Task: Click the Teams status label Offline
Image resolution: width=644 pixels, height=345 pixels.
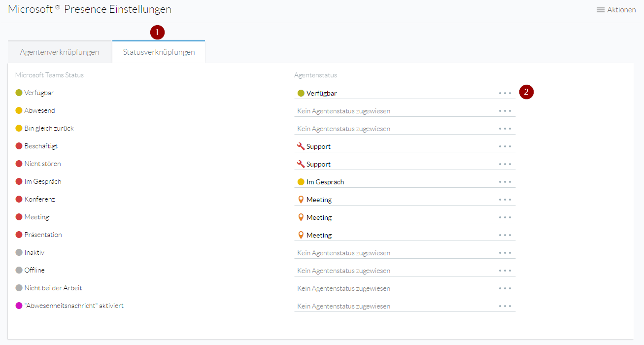Action: coord(34,270)
